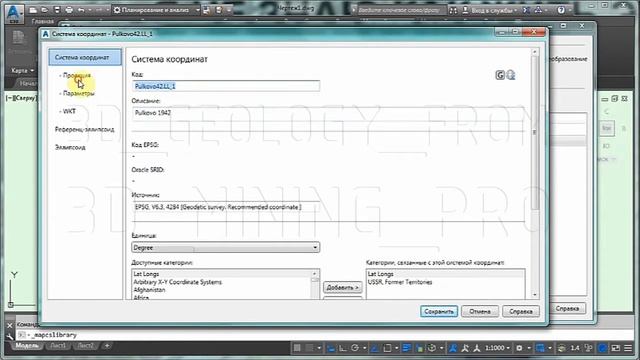Open the 1:1000 annotation scale dropdown
The image size is (640, 360).
(x=497, y=348)
